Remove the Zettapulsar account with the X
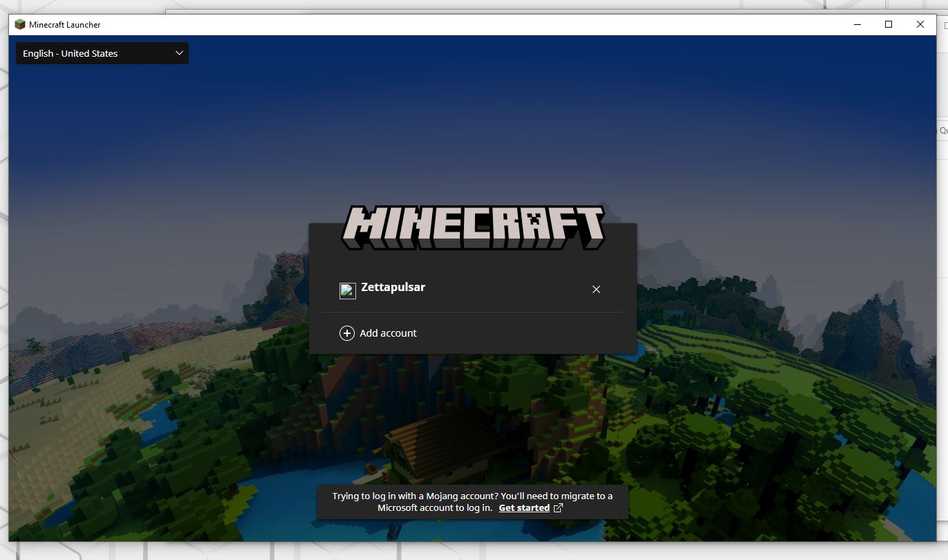The height and width of the screenshot is (560, 948). (x=596, y=289)
